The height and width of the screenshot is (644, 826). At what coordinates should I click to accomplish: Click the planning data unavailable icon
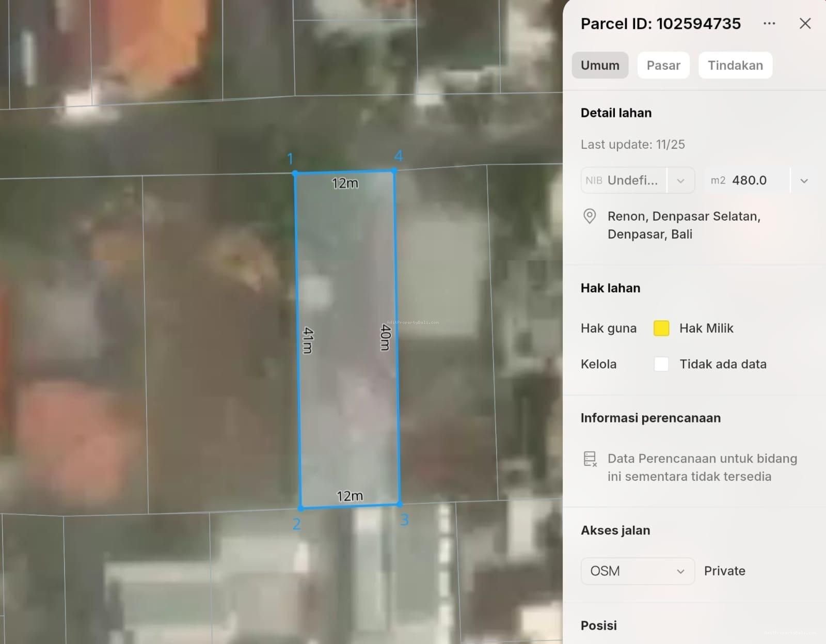[x=590, y=459]
